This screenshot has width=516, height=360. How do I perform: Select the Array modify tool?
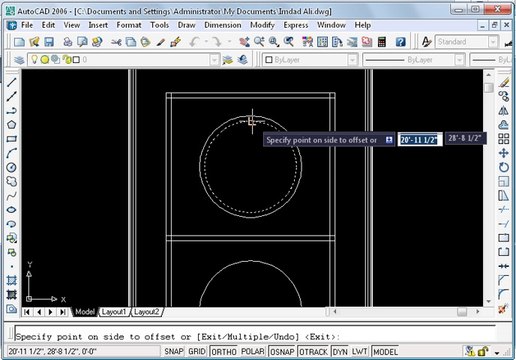tap(504, 139)
